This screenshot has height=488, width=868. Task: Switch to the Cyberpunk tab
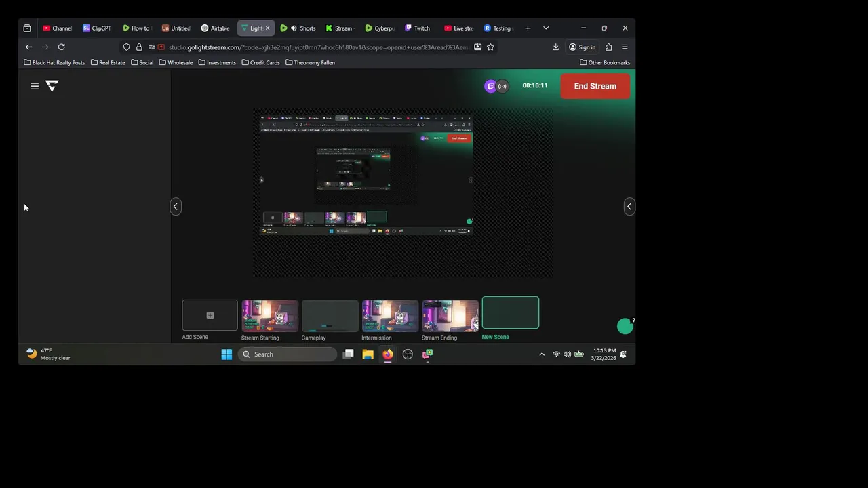(379, 28)
